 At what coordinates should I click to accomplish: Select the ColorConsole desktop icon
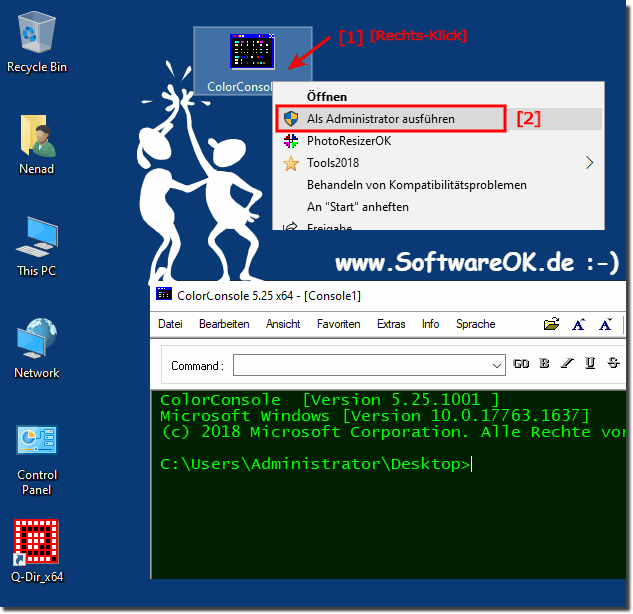[x=252, y=61]
